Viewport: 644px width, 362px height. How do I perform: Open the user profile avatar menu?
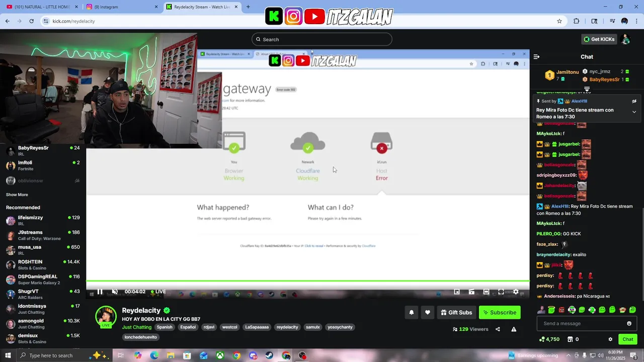coord(625,39)
